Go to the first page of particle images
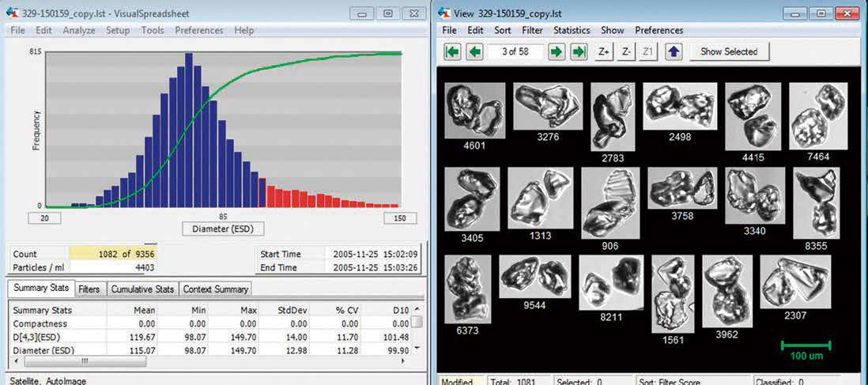This screenshot has width=868, height=385. pyautogui.click(x=452, y=52)
